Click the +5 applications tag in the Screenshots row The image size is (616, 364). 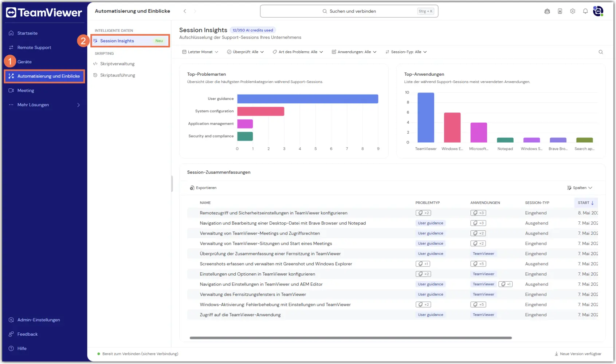478,264
